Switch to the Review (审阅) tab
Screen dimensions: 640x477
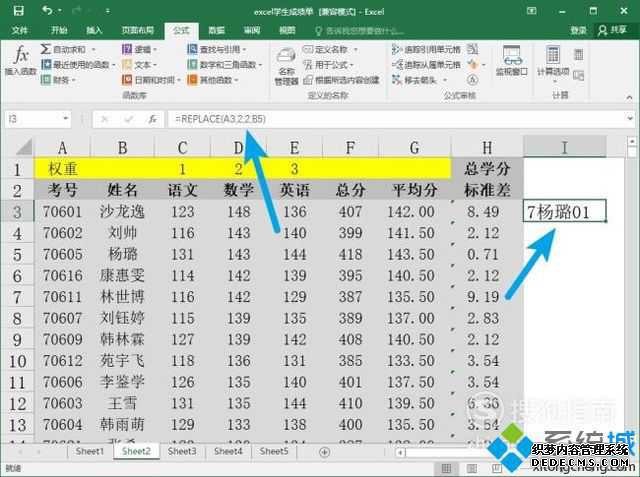click(x=252, y=30)
